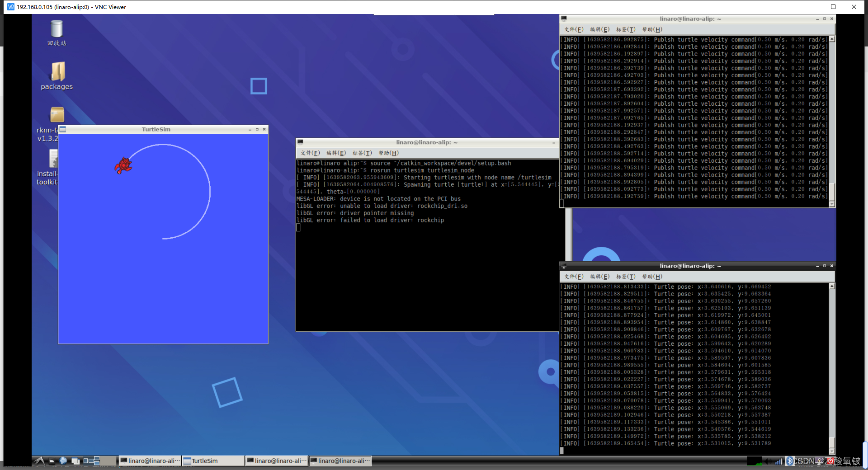Open the file manager icon in the panel
Viewport: 868px width, 470px height.
pyautogui.click(x=52, y=461)
